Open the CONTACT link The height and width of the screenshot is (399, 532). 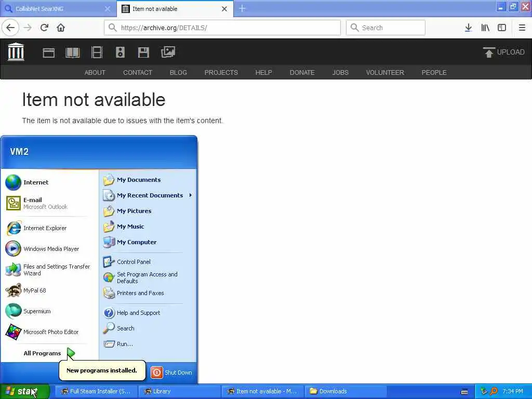(137, 72)
